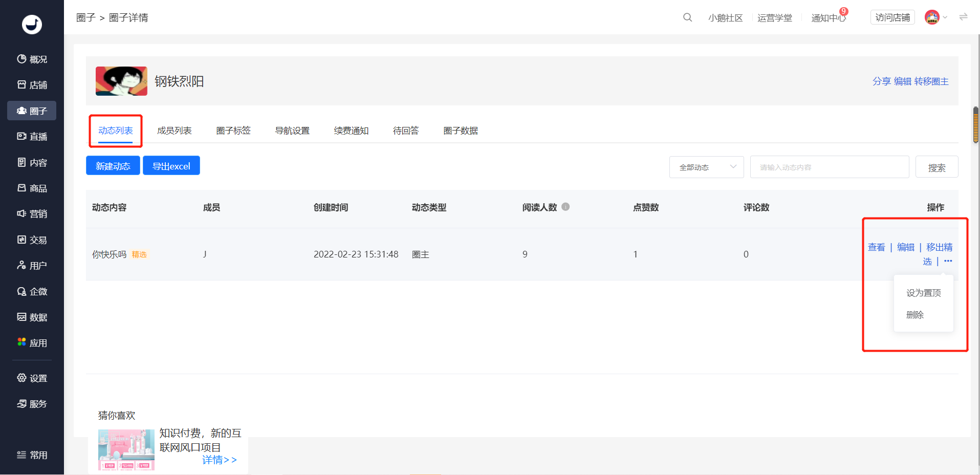Click the search magnifier icon in top bar

tap(687, 17)
